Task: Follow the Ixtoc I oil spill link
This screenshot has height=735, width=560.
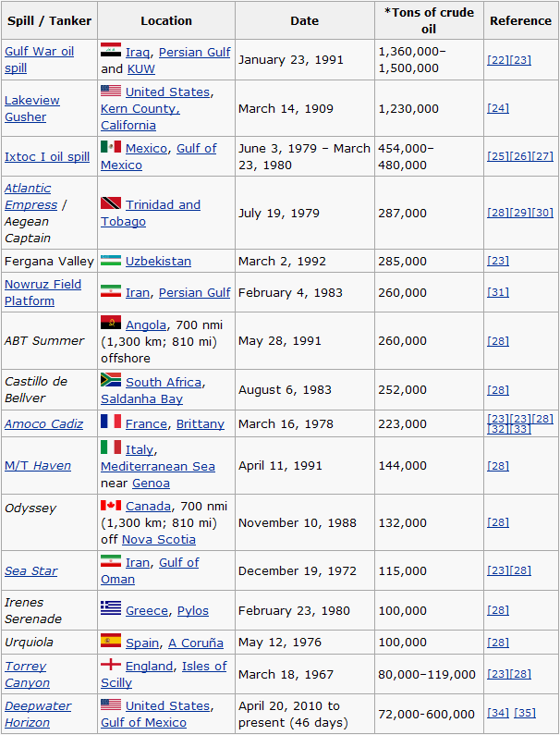Action: coord(47,156)
